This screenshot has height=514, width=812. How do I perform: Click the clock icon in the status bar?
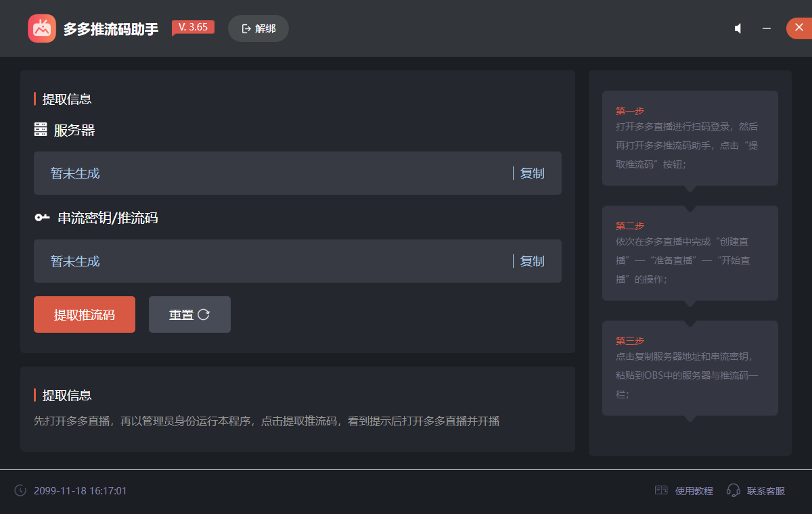pyautogui.click(x=20, y=490)
